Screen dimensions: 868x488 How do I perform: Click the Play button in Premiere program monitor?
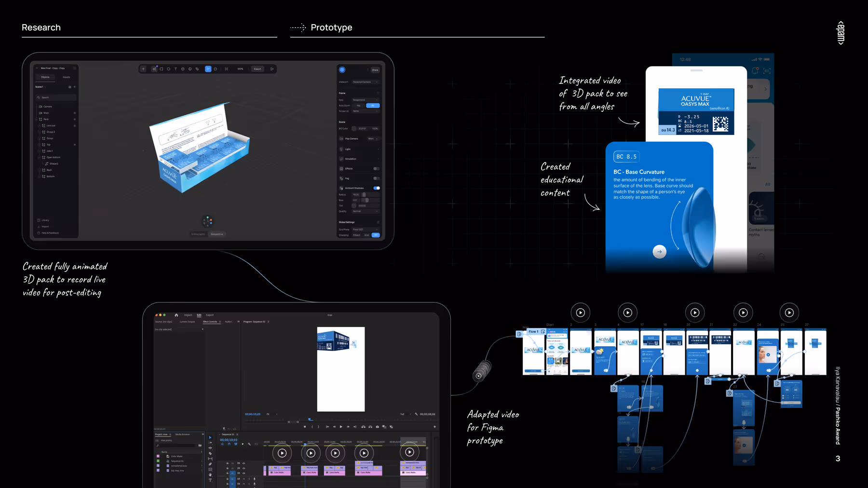click(341, 427)
